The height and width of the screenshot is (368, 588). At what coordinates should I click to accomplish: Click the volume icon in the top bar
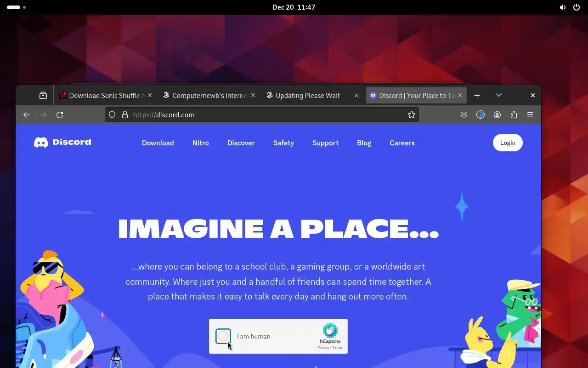563,7
